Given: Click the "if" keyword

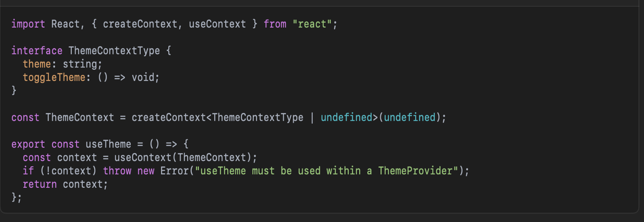Looking at the screenshot, I should (28, 171).
